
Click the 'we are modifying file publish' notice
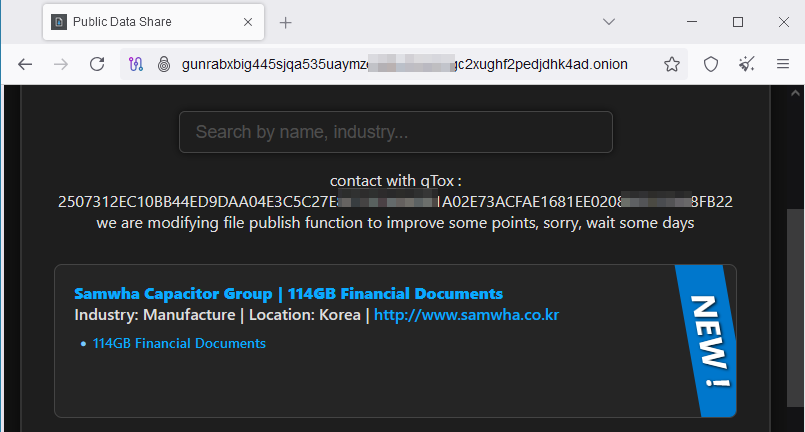(395, 223)
